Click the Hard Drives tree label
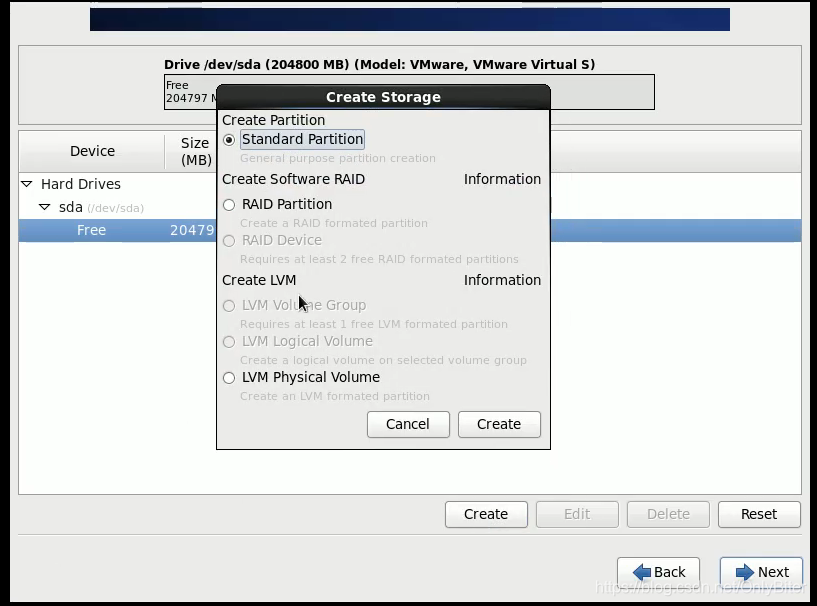 point(81,184)
